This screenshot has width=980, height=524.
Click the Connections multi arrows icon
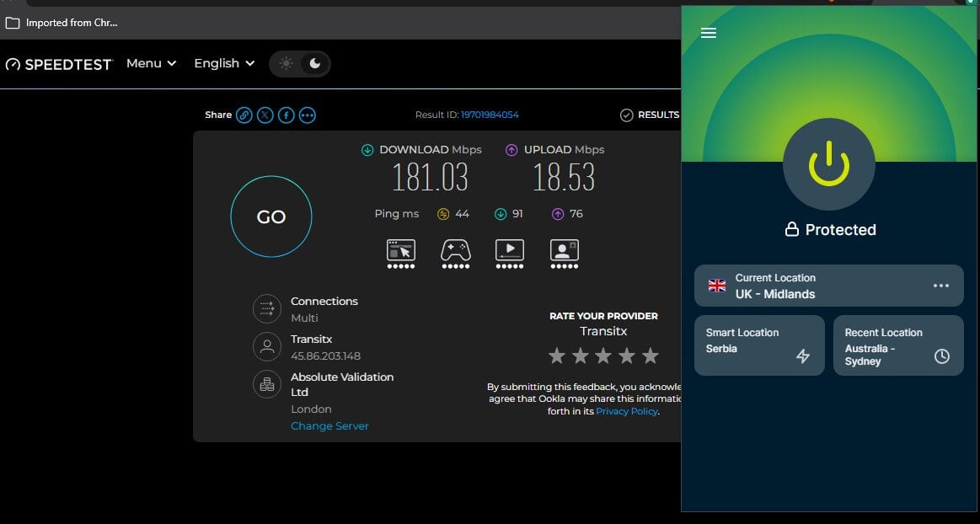267,308
